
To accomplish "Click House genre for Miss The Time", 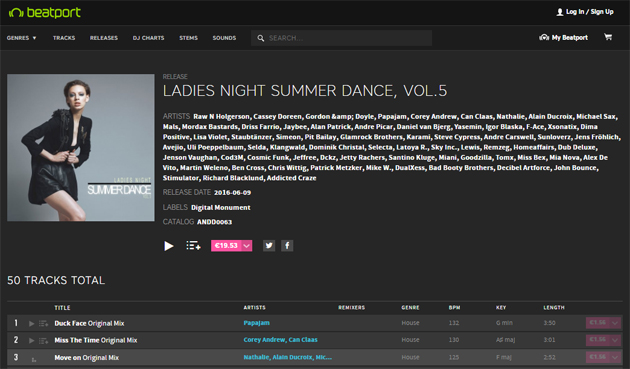I will pyautogui.click(x=410, y=340).
